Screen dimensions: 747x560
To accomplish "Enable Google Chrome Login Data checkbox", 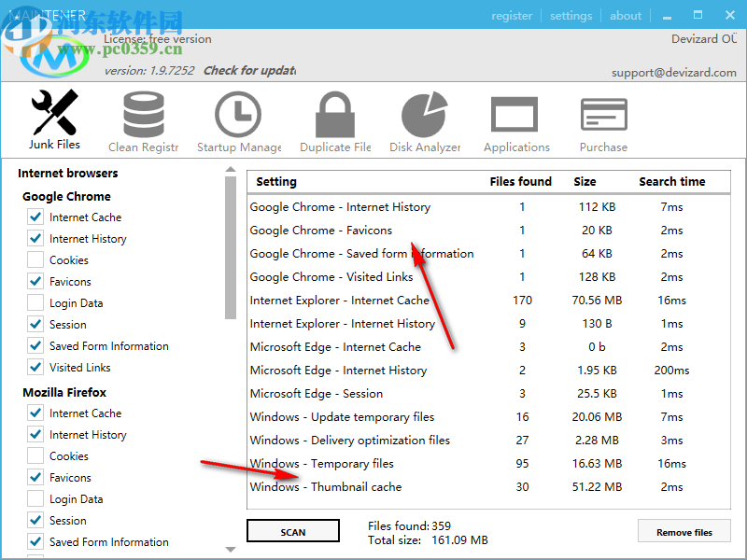I will [35, 302].
